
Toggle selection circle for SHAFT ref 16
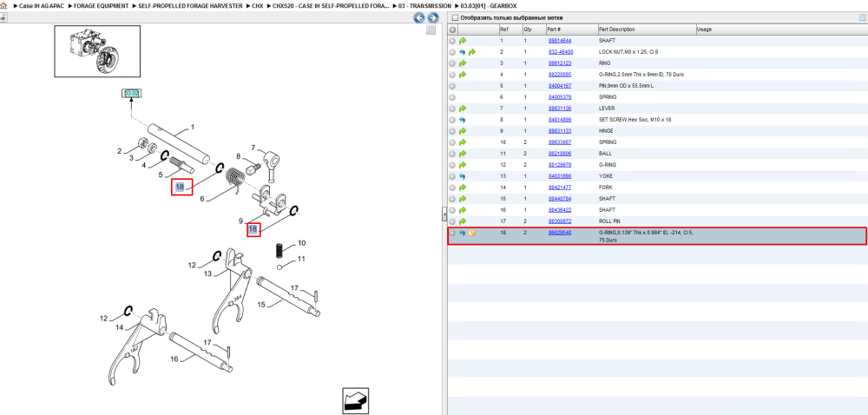[452, 210]
